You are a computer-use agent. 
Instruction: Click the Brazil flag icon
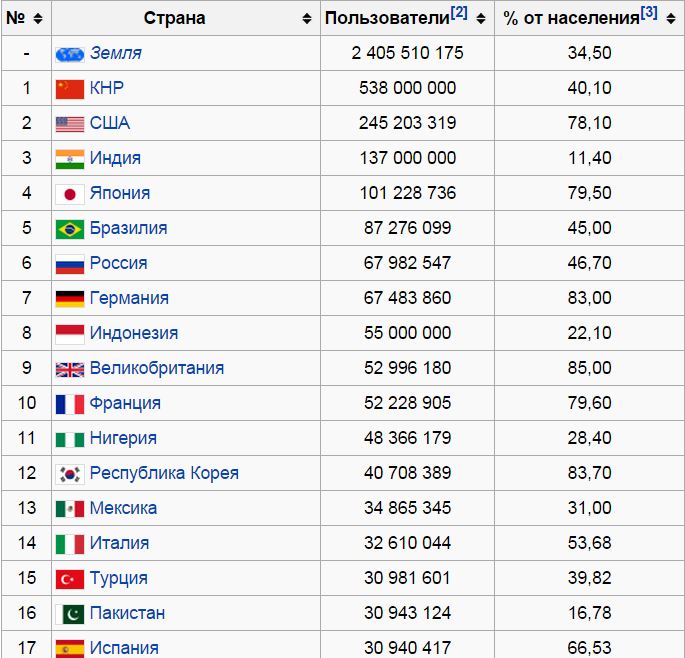[70, 229]
